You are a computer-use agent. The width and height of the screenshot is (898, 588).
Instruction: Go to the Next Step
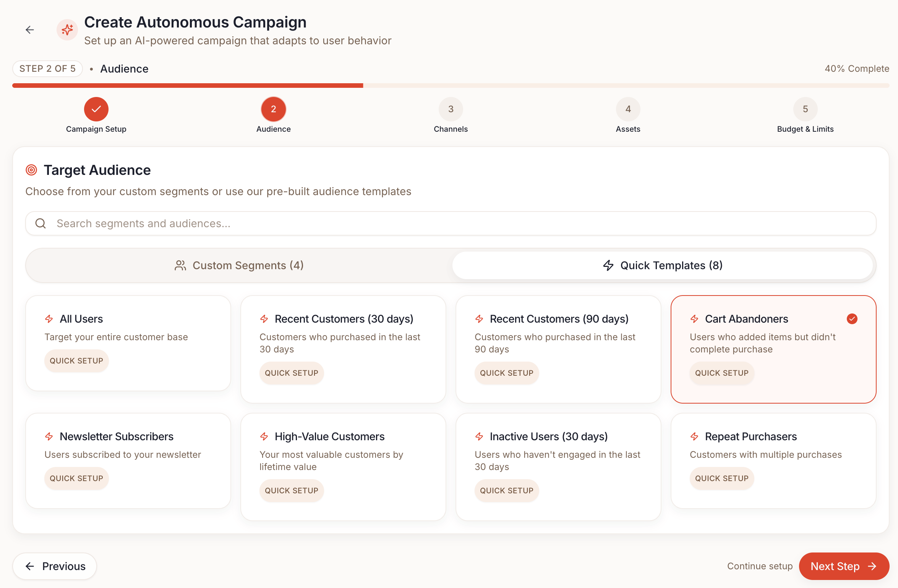click(x=843, y=566)
